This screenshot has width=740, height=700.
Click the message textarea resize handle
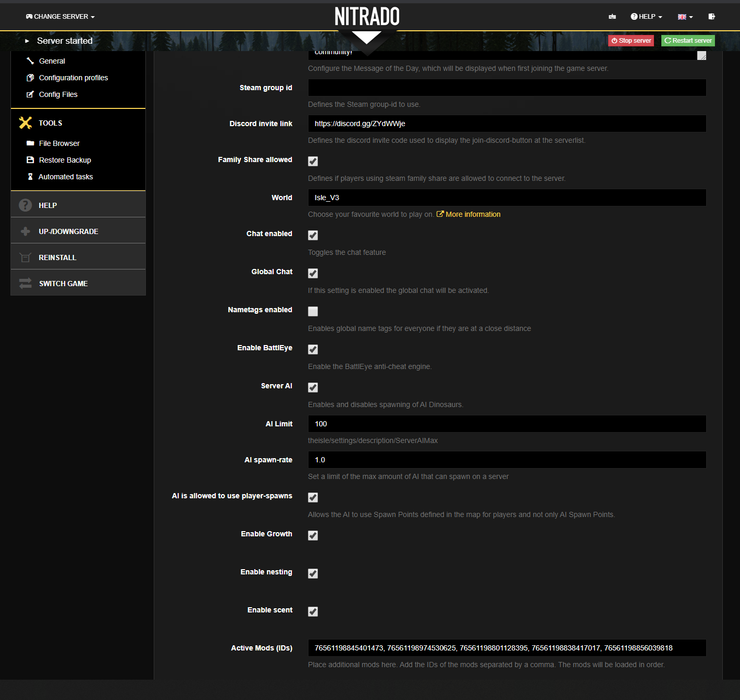702,56
